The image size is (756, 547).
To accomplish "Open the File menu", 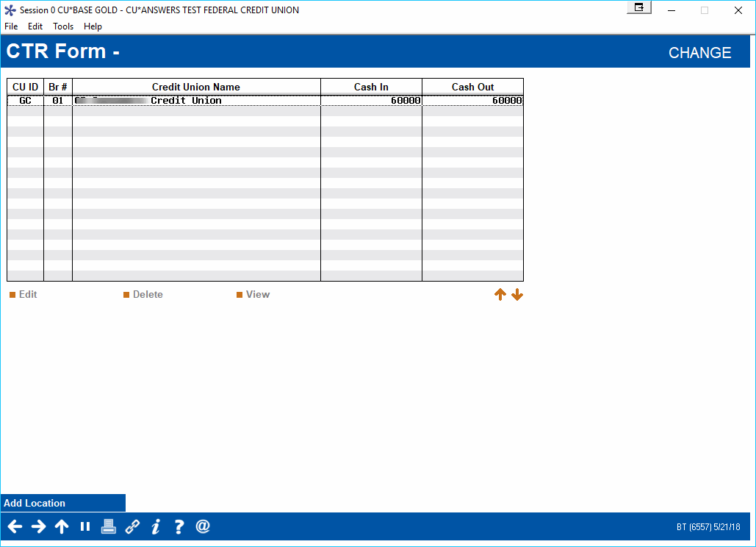I will point(11,26).
